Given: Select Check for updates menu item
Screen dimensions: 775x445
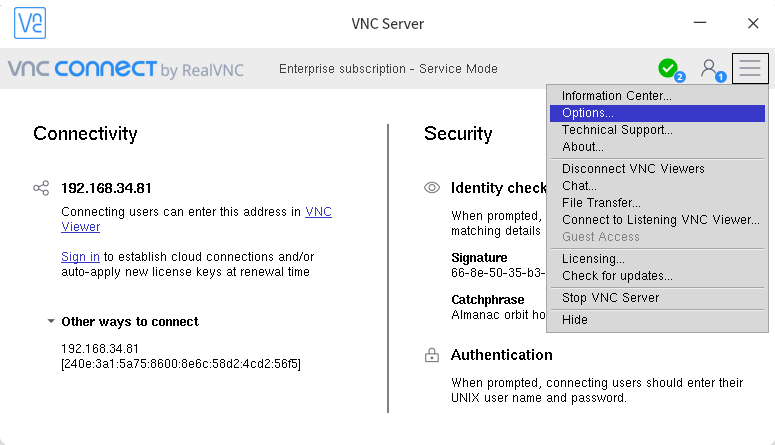Looking at the screenshot, I should click(616, 276).
